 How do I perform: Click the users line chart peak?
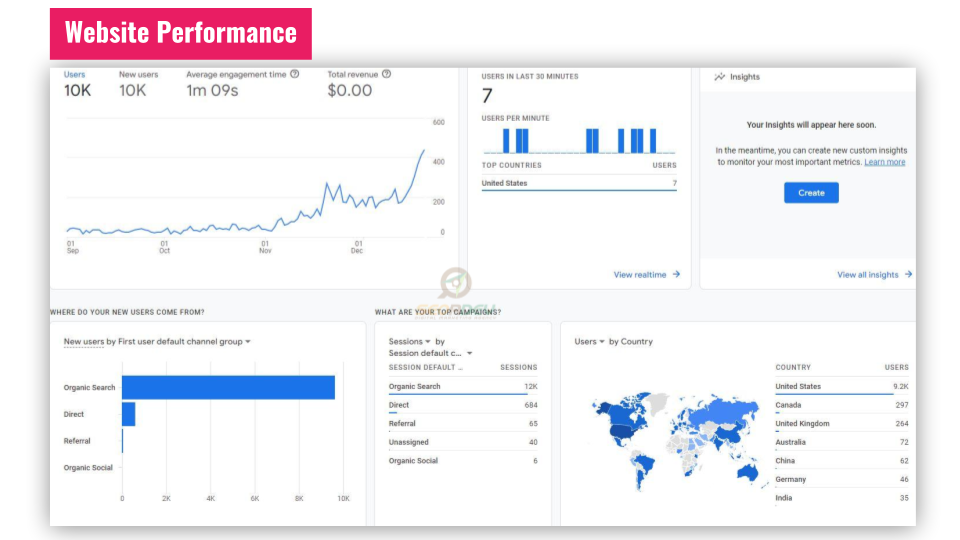pyautogui.click(x=424, y=151)
